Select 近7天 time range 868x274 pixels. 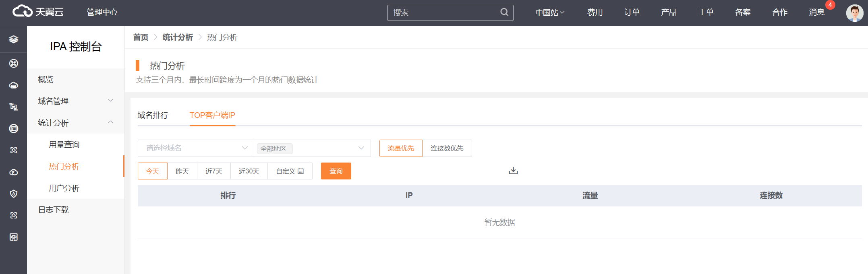click(x=213, y=171)
